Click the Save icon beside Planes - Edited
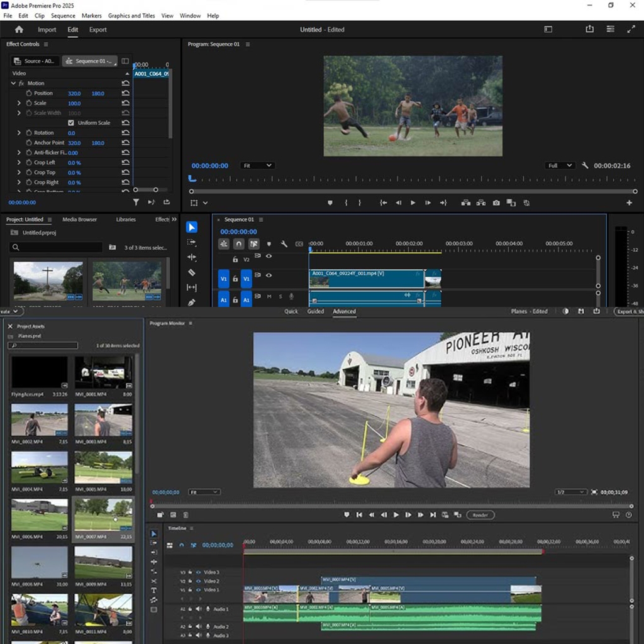This screenshot has height=644, width=644. click(x=580, y=311)
